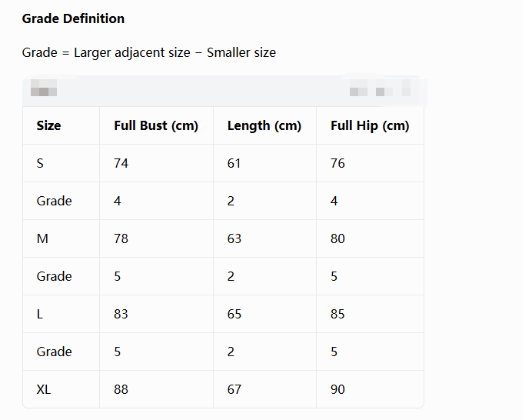The width and height of the screenshot is (522, 420).
Task: Click middle pixelated icon at toolbar's right
Action: click(384, 88)
